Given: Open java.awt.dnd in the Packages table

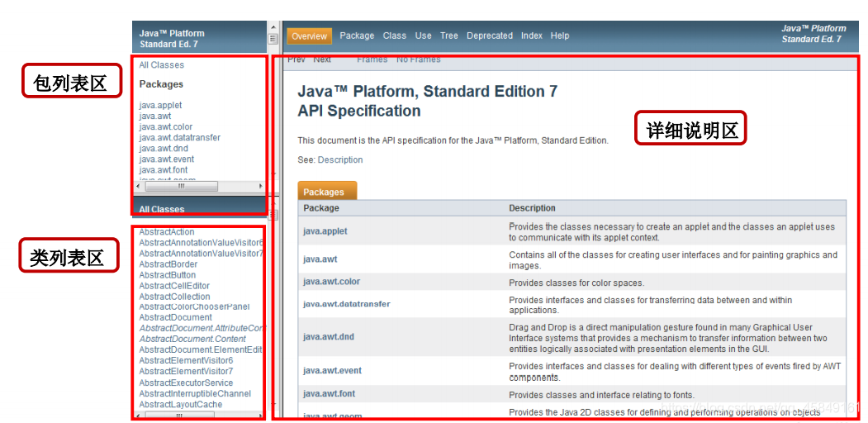Looking at the screenshot, I should (328, 336).
